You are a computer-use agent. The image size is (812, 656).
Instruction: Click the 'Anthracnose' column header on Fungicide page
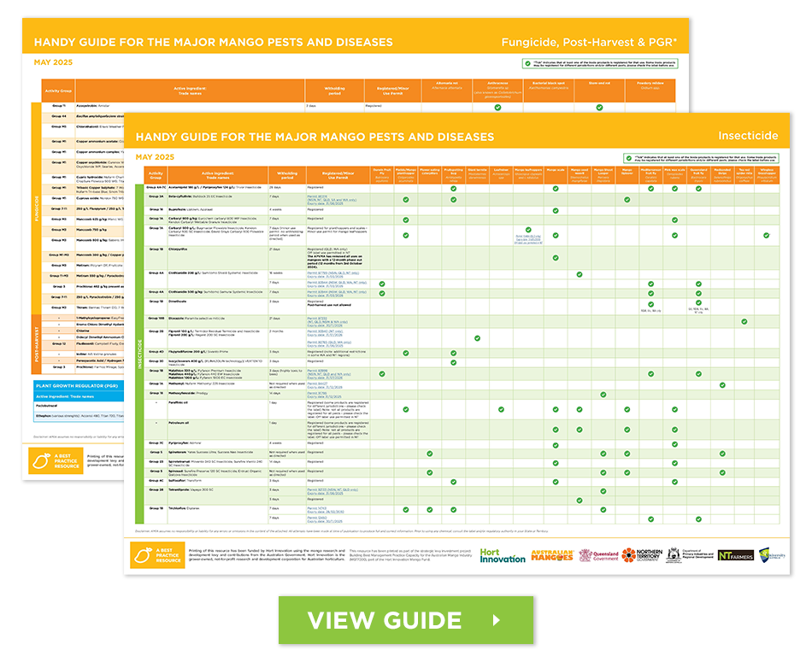tap(497, 91)
